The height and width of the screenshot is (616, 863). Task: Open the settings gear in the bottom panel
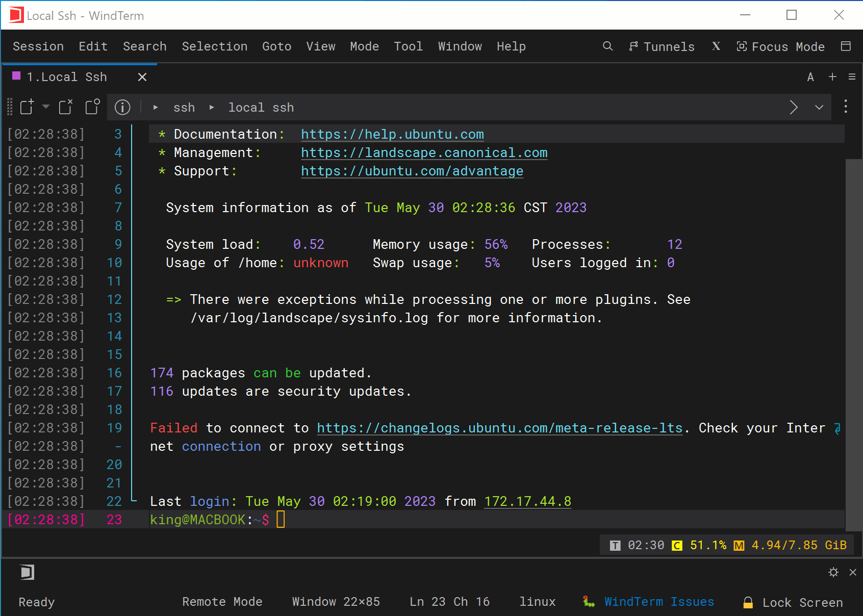[833, 572]
